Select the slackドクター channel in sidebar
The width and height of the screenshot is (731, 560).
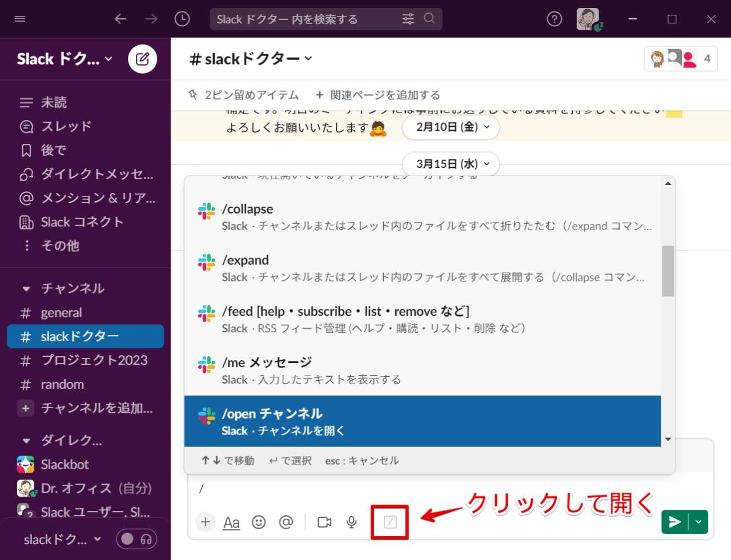(85, 336)
